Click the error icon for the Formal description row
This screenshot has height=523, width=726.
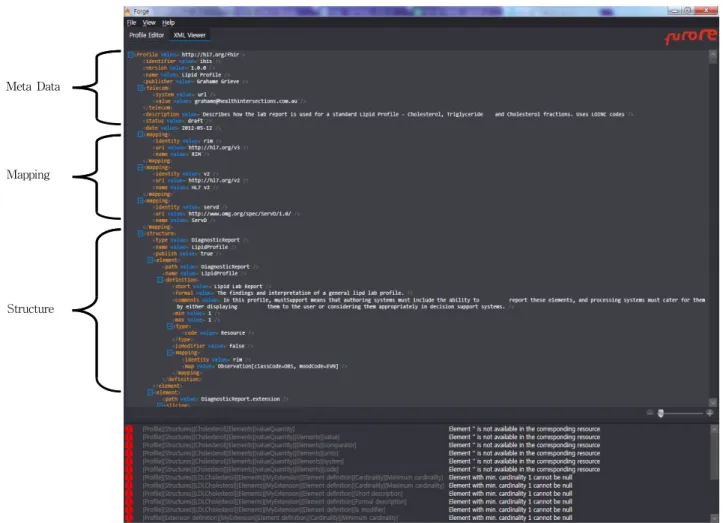(129, 502)
